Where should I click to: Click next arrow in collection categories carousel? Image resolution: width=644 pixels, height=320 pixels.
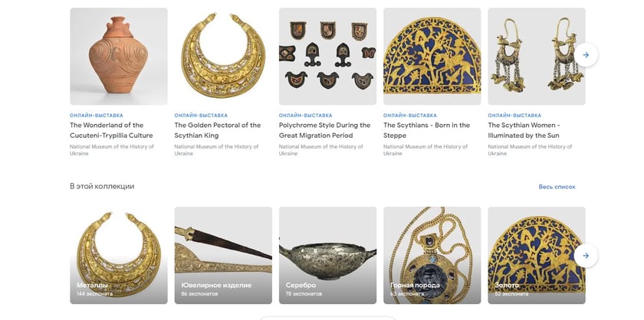coord(586,256)
